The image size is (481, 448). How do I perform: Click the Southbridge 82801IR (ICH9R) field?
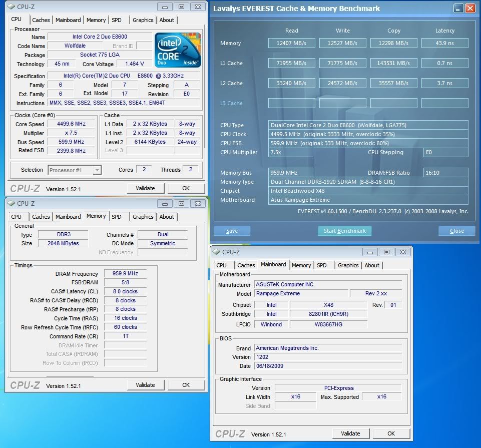[x=328, y=314]
